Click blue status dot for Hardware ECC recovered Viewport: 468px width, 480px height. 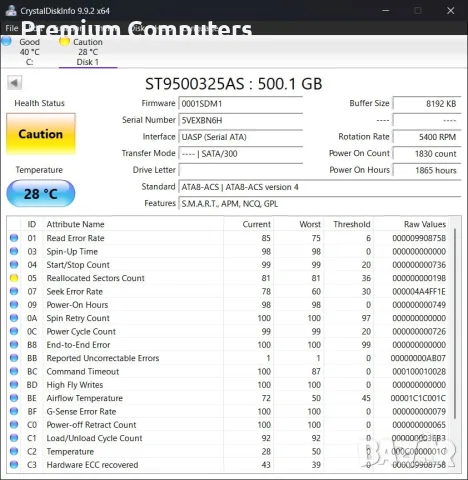[14, 465]
